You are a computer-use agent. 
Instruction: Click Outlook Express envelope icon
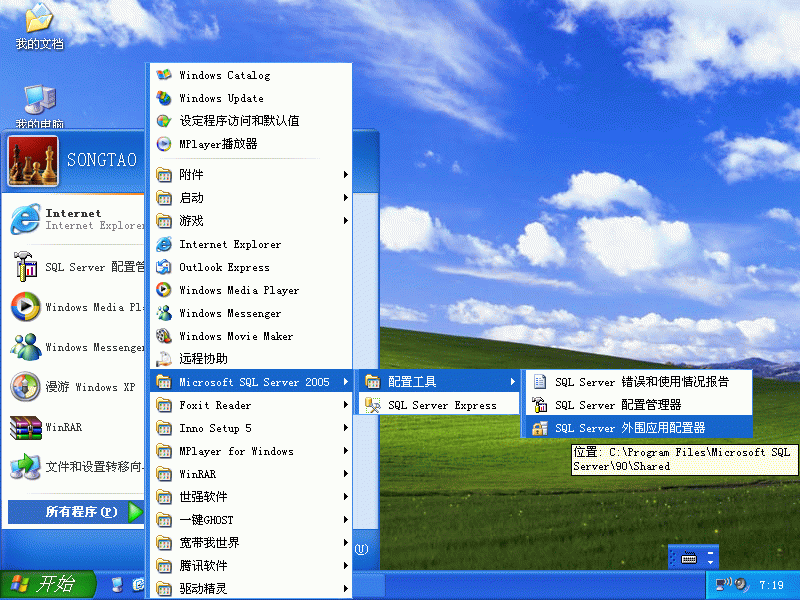coord(164,267)
